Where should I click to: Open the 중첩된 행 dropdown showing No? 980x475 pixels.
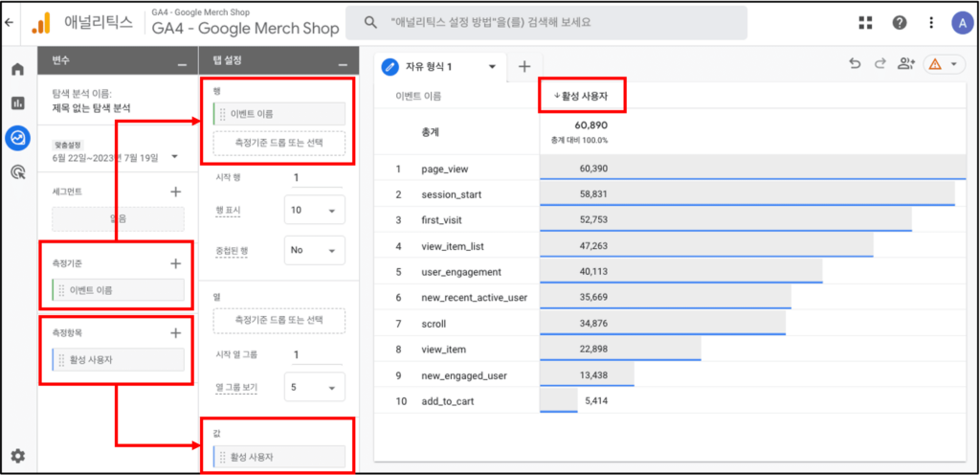click(x=314, y=250)
